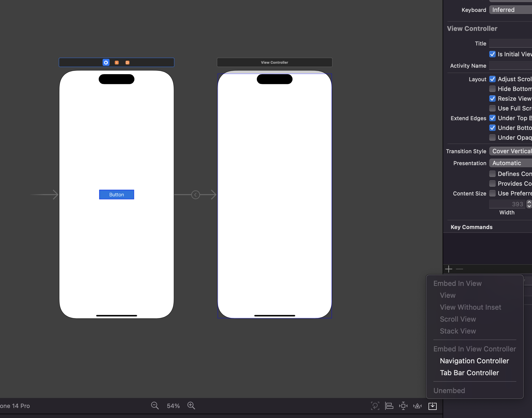Zoom in the storyboard canvas
The height and width of the screenshot is (418, 532).
click(x=191, y=406)
